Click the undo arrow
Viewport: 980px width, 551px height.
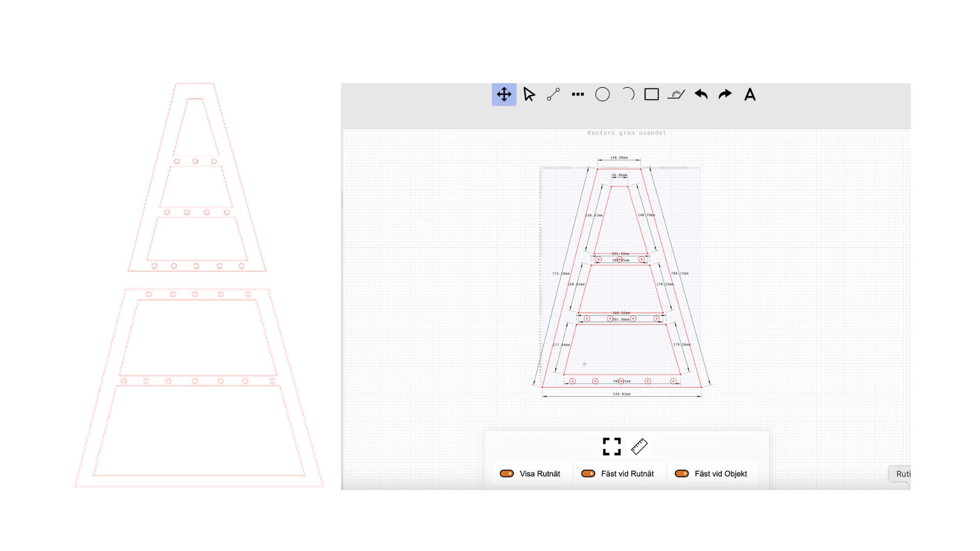click(x=701, y=94)
